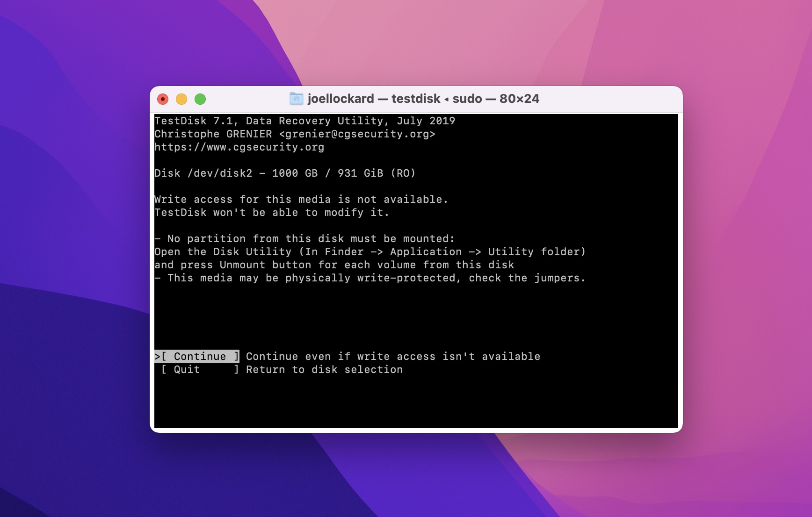Screen dimensions: 812x517
Task: Zoom the Terminal with green button
Action: pos(200,99)
